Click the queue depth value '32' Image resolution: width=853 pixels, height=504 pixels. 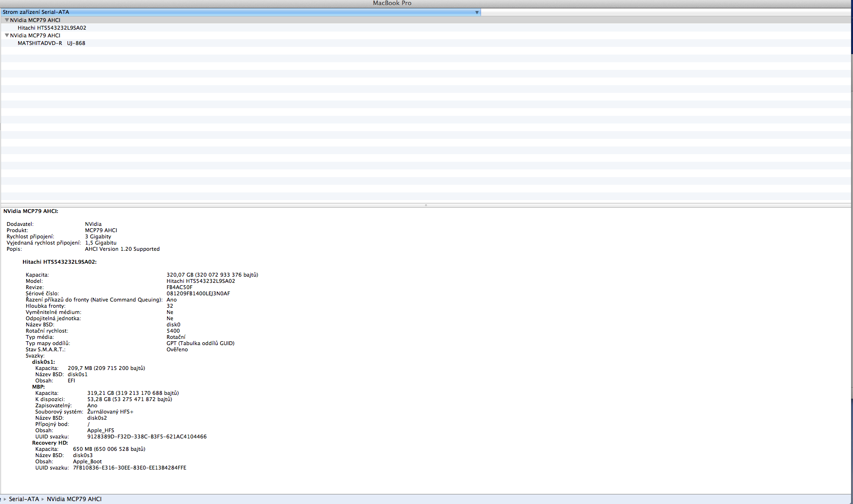pos(170,306)
